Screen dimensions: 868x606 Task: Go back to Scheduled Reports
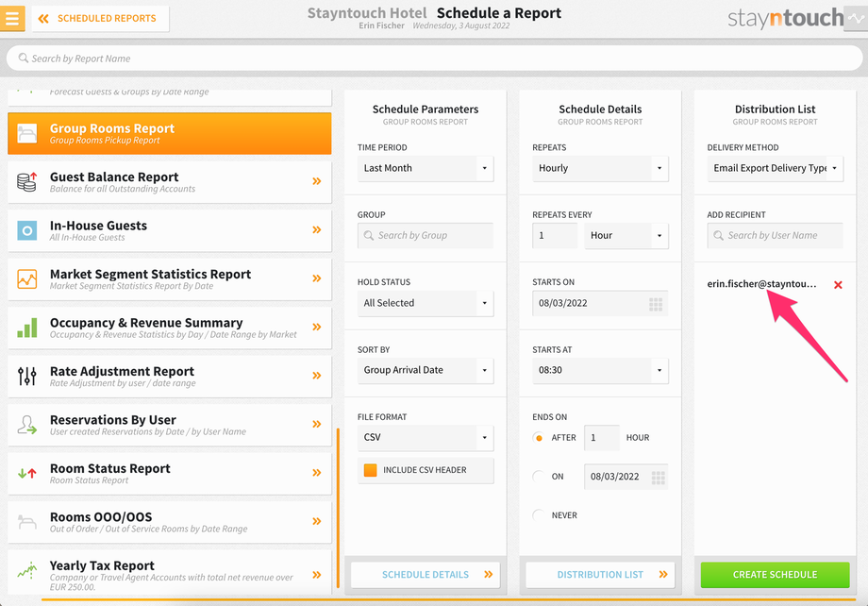[100, 18]
